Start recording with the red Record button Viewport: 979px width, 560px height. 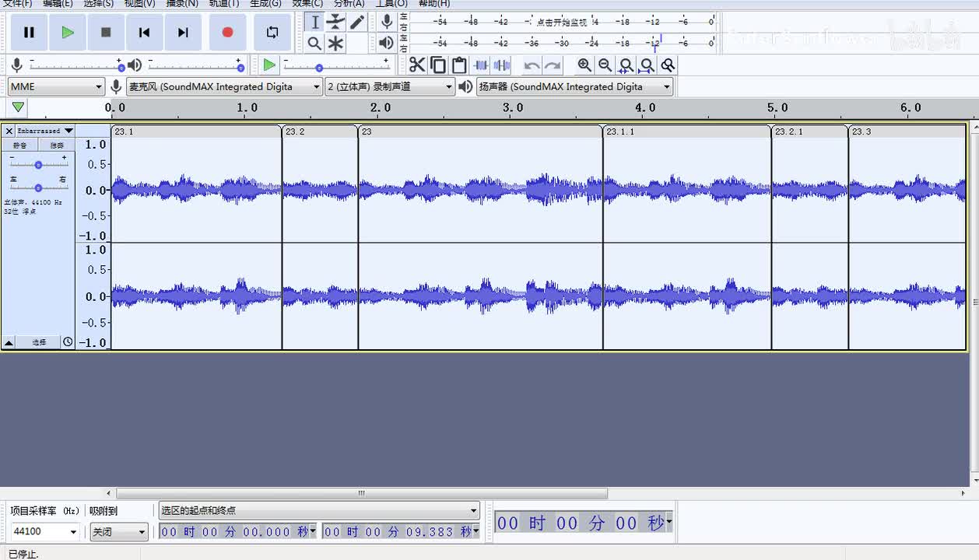click(x=227, y=33)
